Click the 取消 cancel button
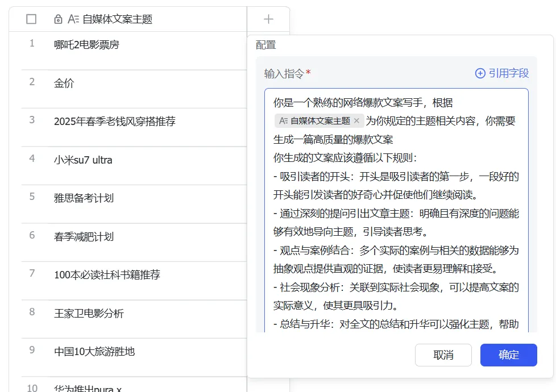This screenshot has width=556, height=392. [443, 355]
